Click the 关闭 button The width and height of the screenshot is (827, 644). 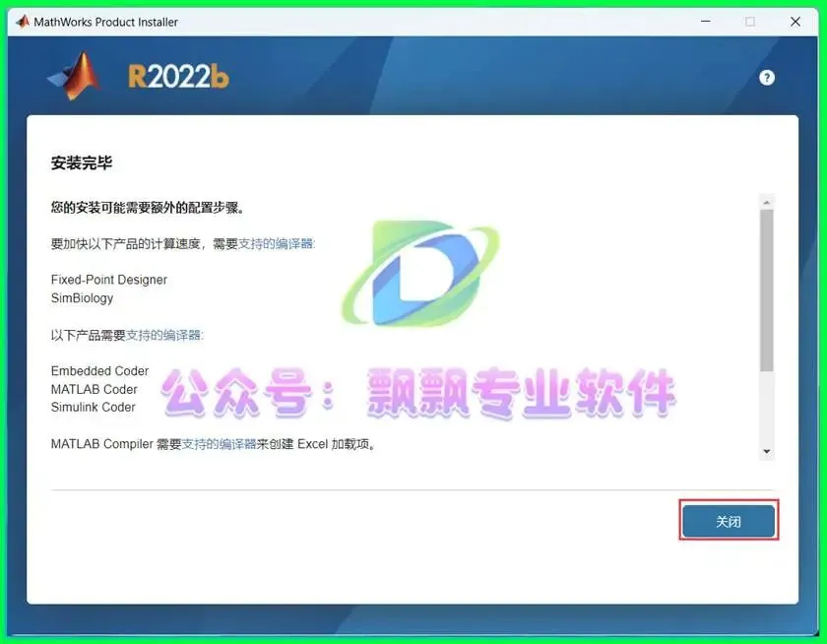729,521
